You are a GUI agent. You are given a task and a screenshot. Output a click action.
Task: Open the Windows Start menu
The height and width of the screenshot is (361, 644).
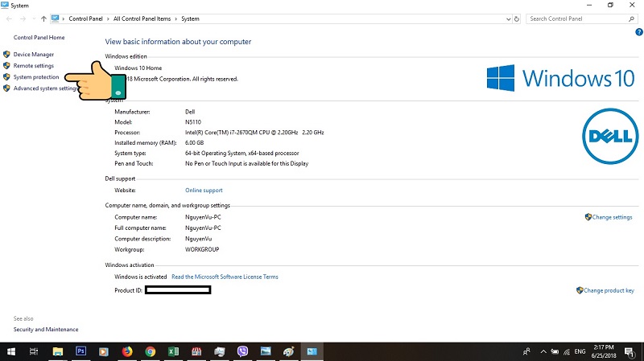click(x=11, y=351)
